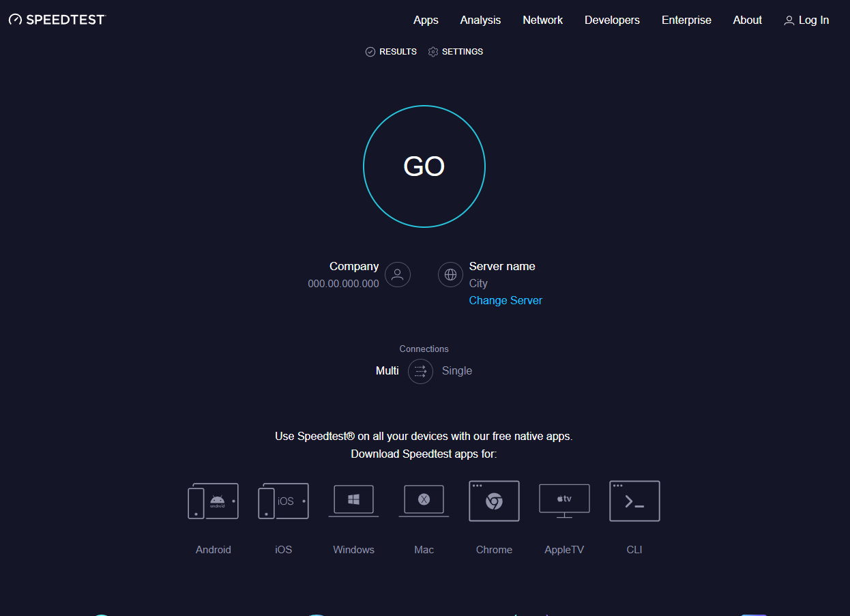The image size is (850, 616).
Task: Open the Apps menu
Action: click(426, 20)
